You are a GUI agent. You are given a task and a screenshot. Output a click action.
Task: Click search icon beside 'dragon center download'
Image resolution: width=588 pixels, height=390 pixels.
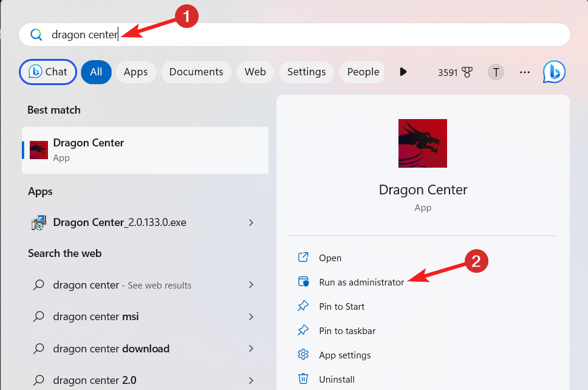point(39,348)
